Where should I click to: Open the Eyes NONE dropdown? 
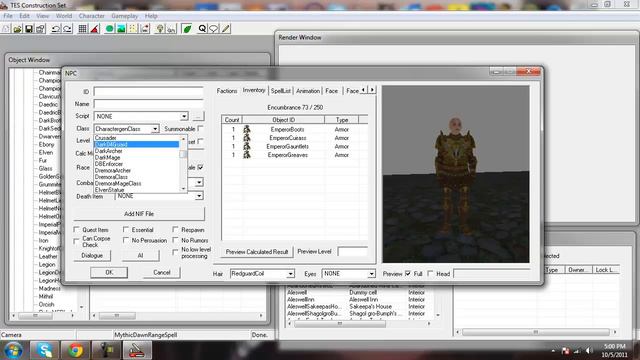point(371,273)
